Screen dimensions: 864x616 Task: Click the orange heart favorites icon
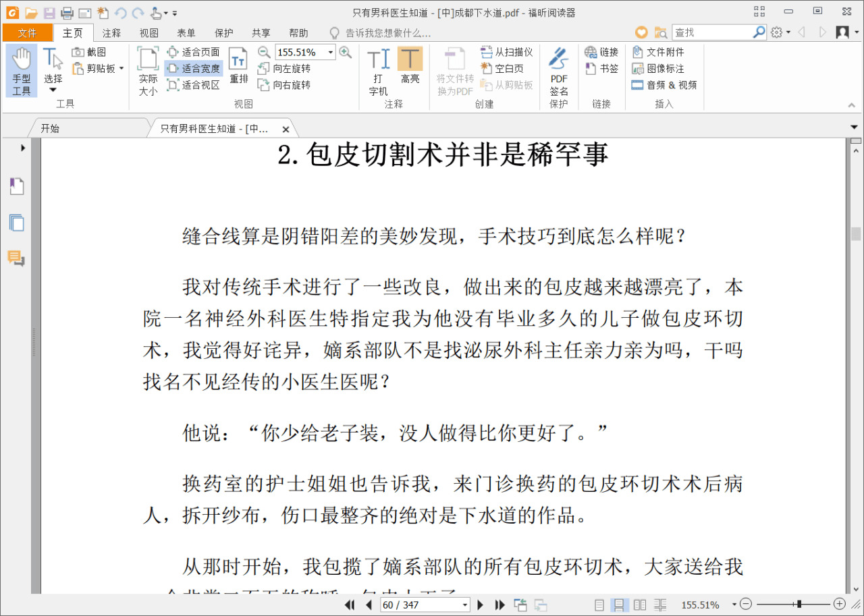coord(641,32)
